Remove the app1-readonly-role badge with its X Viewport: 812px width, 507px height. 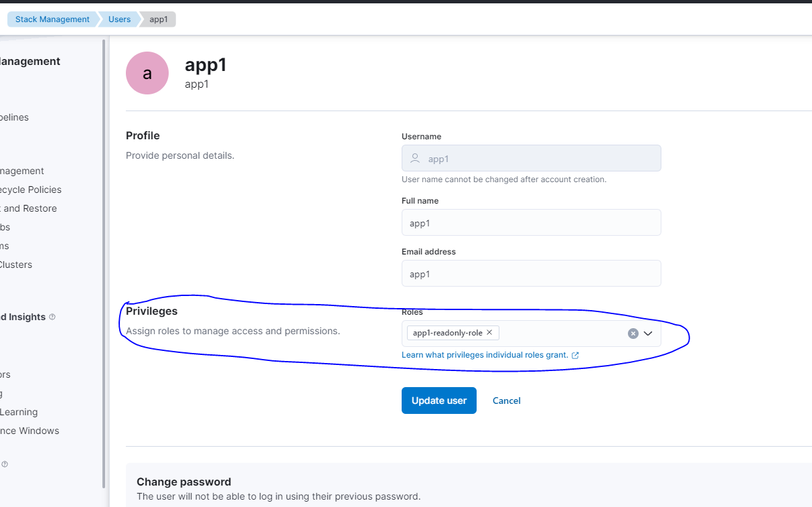pos(489,333)
